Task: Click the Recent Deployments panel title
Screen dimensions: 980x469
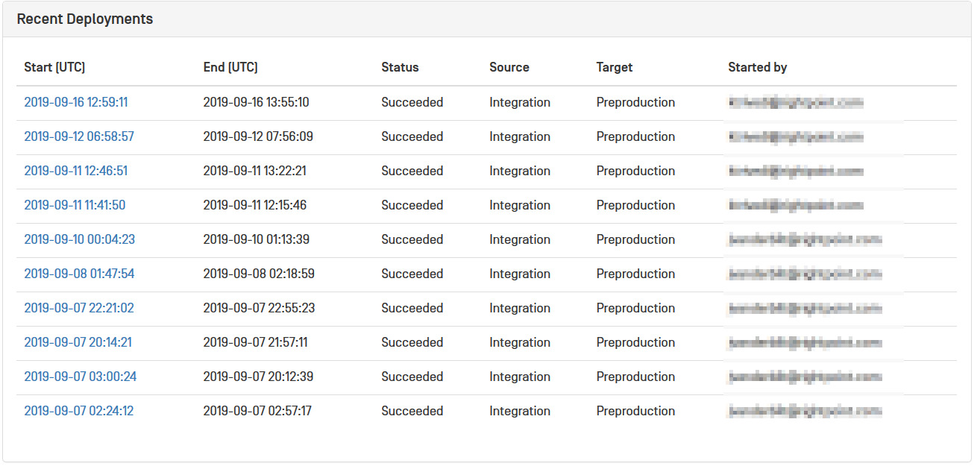Action: pos(85,19)
